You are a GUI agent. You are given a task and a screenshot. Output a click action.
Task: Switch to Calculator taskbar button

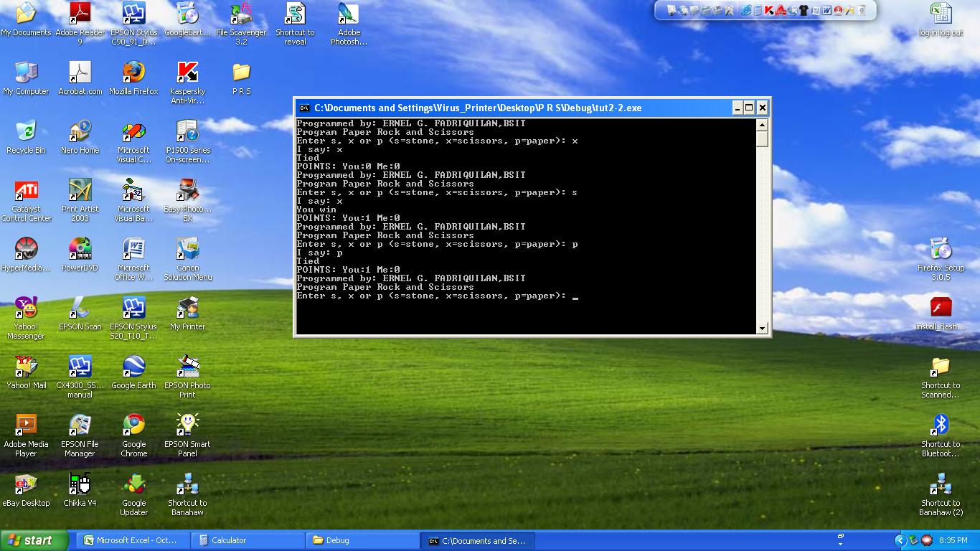[249, 540]
